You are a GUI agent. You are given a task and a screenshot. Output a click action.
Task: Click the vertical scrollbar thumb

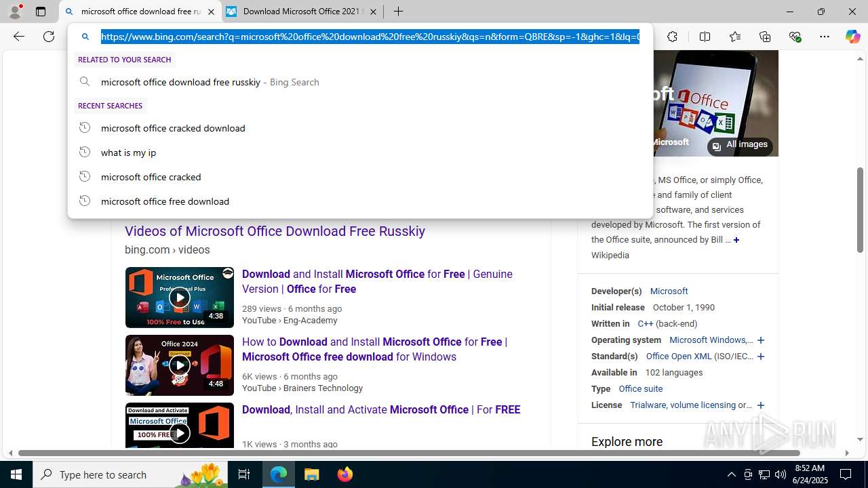point(861,210)
